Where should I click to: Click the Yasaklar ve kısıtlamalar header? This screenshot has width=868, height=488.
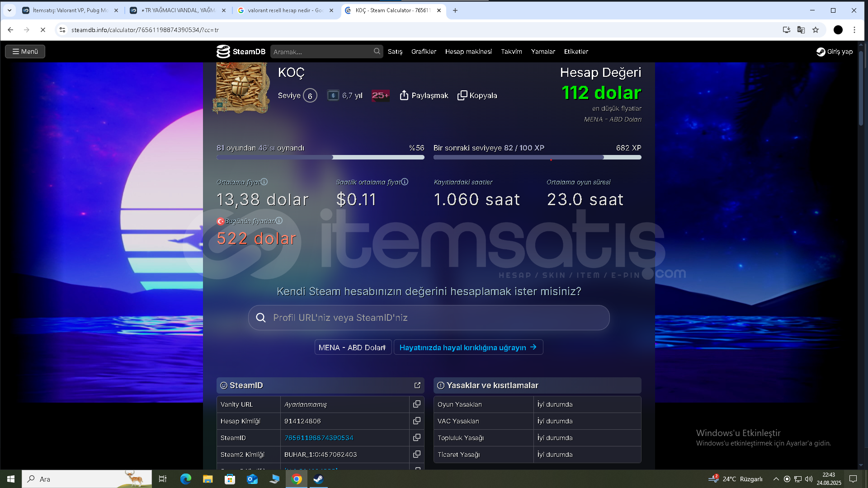click(537, 385)
